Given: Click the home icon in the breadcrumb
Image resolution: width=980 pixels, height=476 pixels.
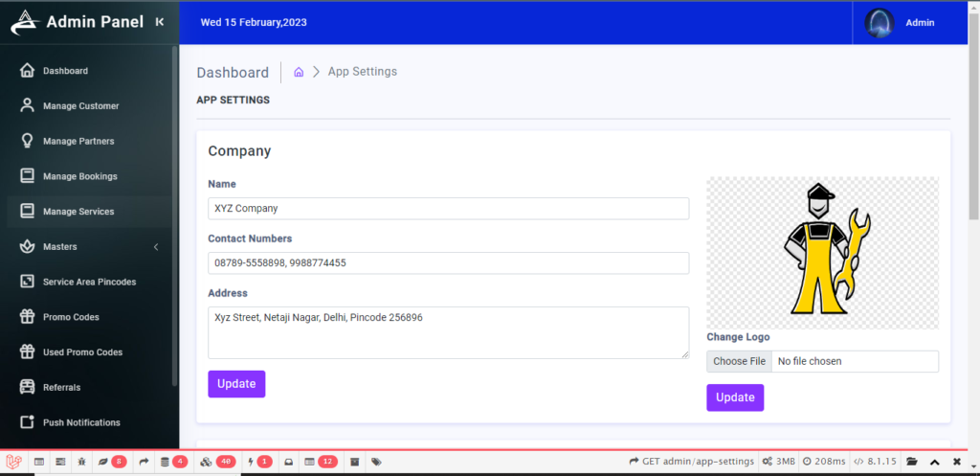Looking at the screenshot, I should tap(299, 72).
